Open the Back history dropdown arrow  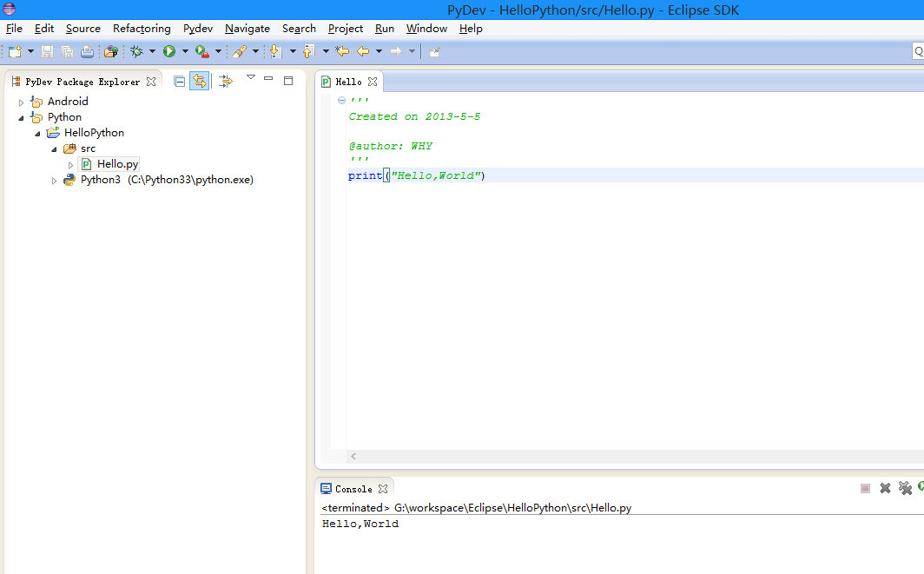tap(379, 52)
